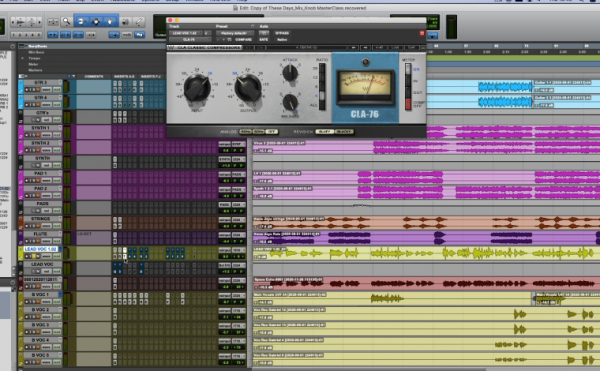Toggle Link Track and Edit Selection
This screenshot has width=600, height=371.
click(78, 35)
